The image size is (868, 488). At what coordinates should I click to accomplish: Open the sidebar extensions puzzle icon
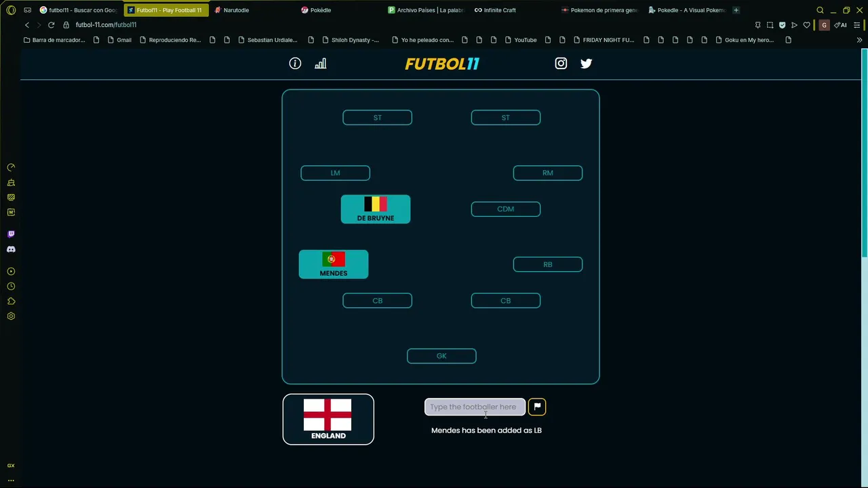click(11, 301)
